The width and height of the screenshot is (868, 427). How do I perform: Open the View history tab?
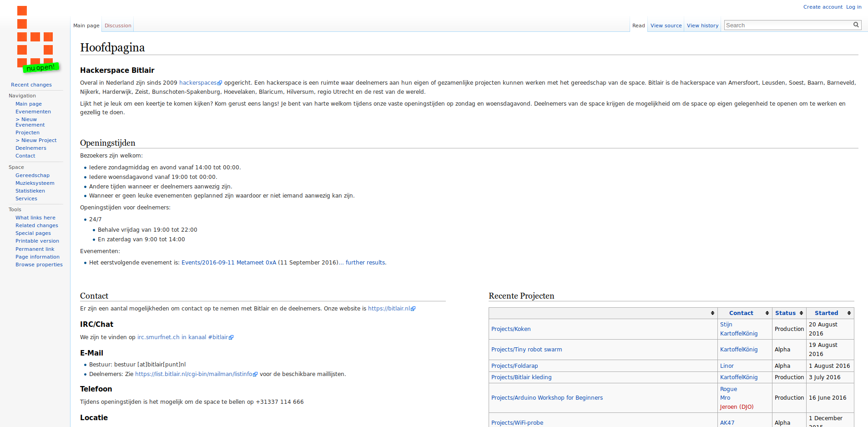(702, 26)
